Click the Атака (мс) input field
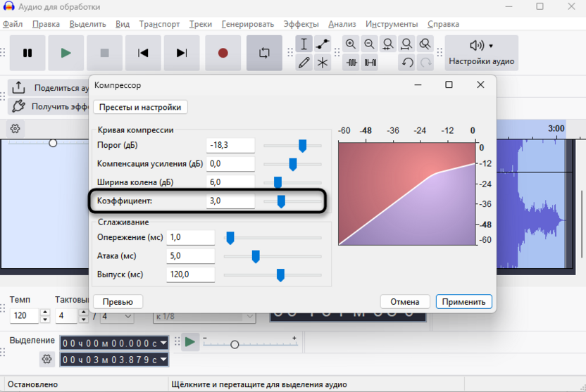This screenshot has height=392, width=586. coord(190,256)
